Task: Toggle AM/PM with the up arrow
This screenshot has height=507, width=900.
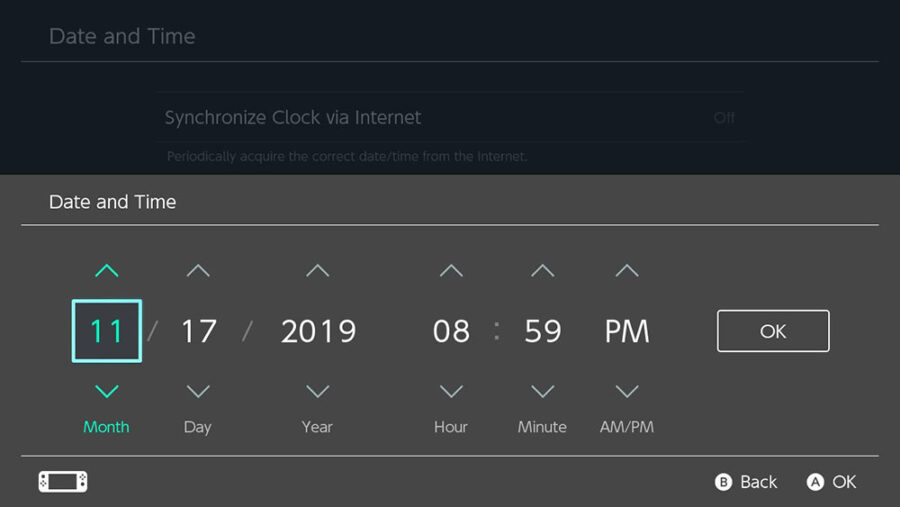Action: click(x=627, y=271)
